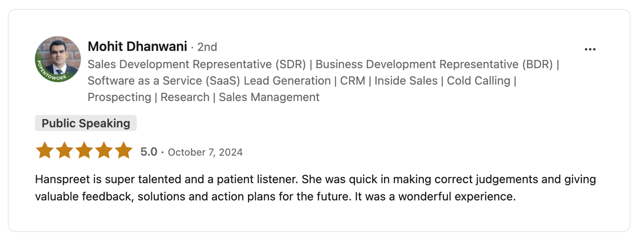The image size is (644, 239).
Task: Click the third rating star
Action: (84, 150)
